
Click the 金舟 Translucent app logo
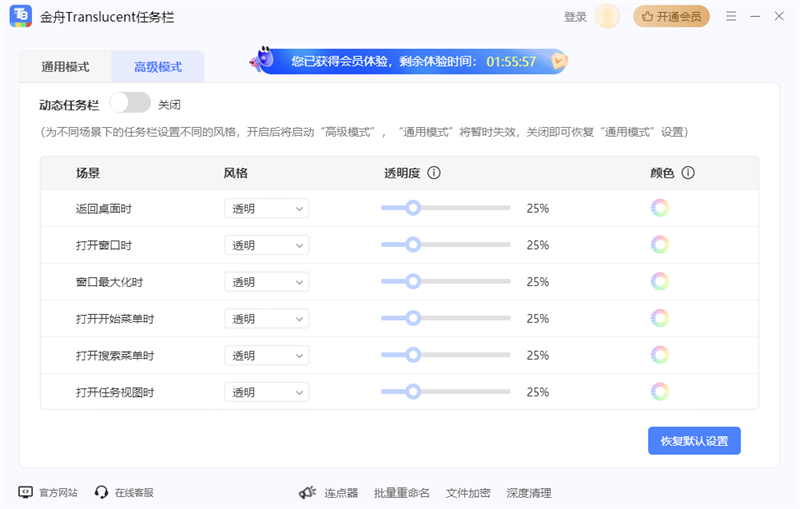(21, 17)
